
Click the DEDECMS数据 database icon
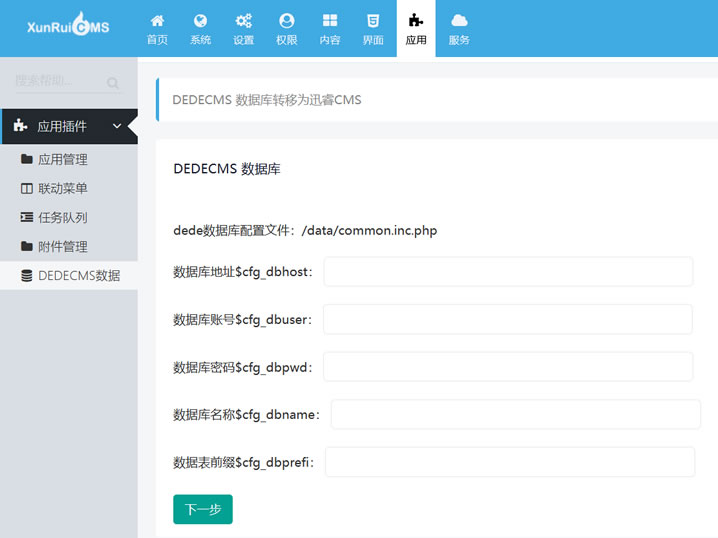(27, 275)
